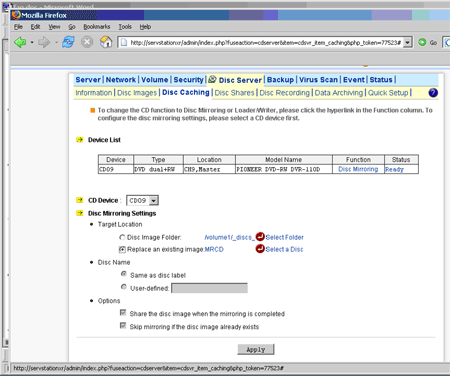Image resolution: width=450 pixels, height=376 pixels.
Task: Click the Forward arrow button
Action: point(44,42)
